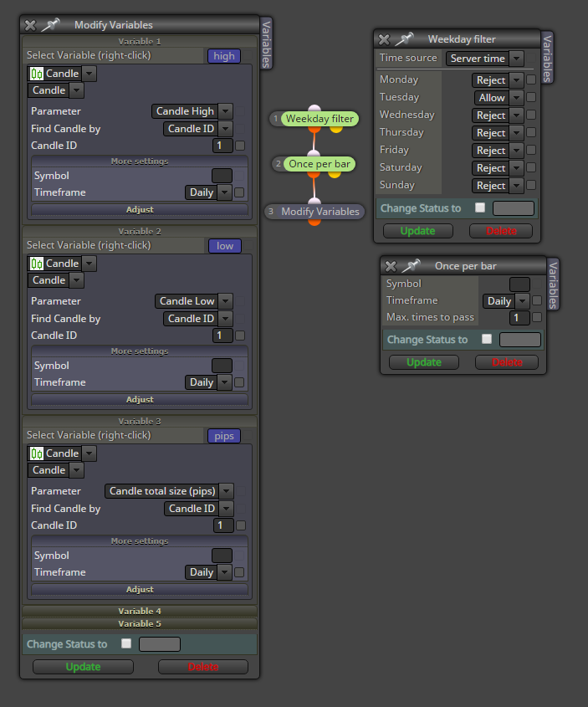The image size is (588, 707).
Task: Enable Change Status to in Weekday filter
Action: click(x=480, y=207)
